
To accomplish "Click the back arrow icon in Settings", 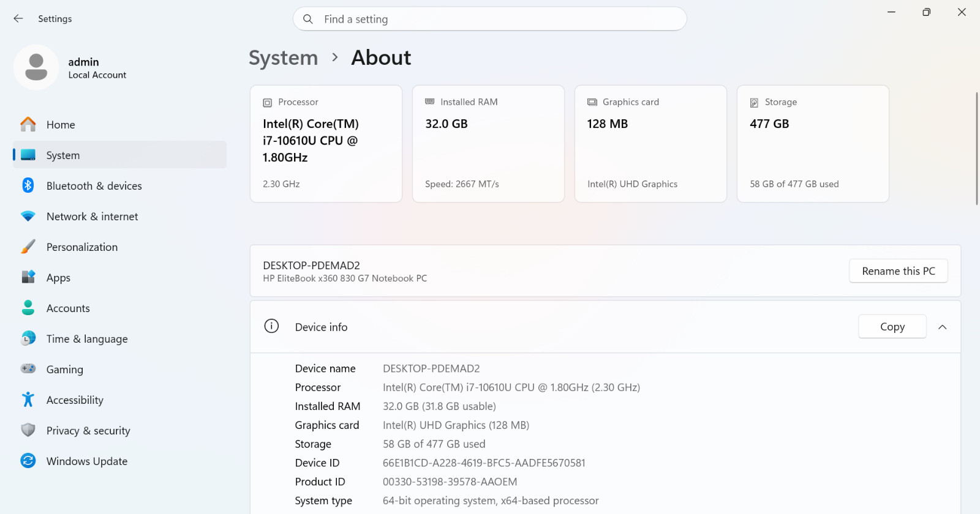I will coord(18,19).
